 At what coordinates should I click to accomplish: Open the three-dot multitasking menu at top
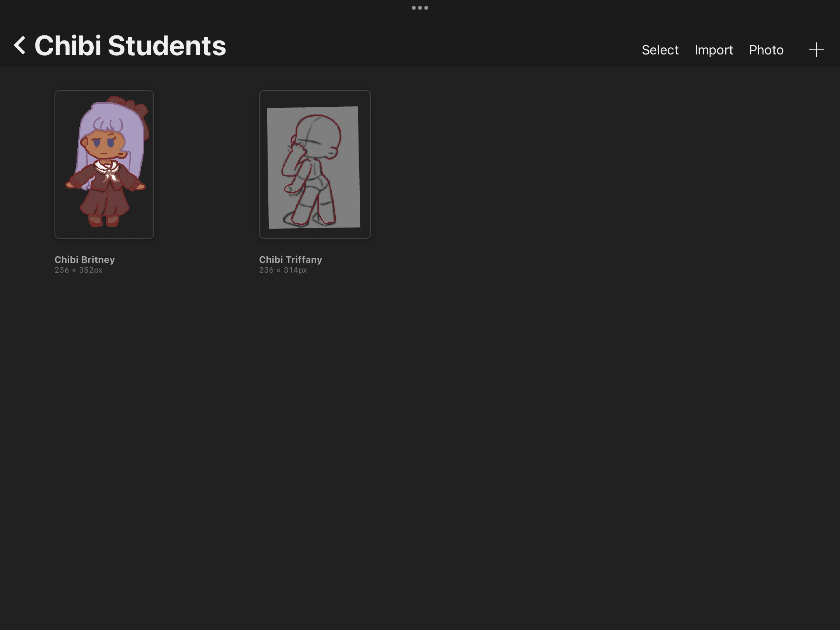(420, 8)
